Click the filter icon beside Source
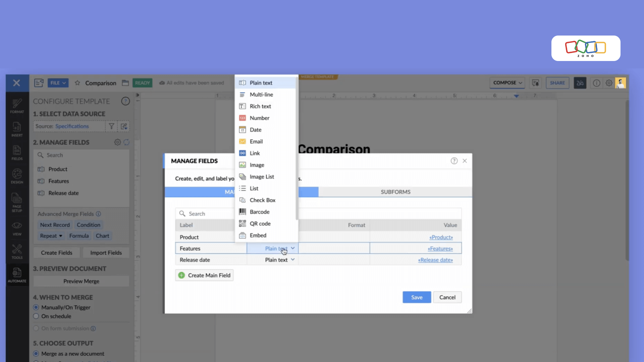The height and width of the screenshot is (362, 644). point(111,126)
